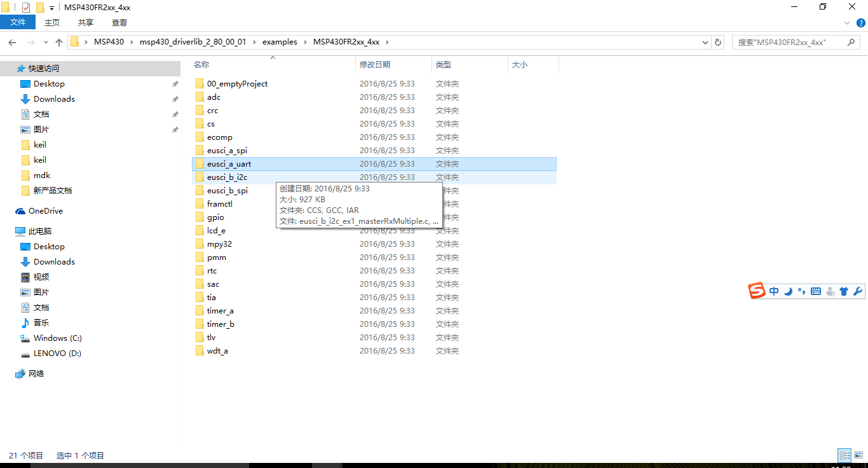Go back with the left arrow

tap(11, 42)
